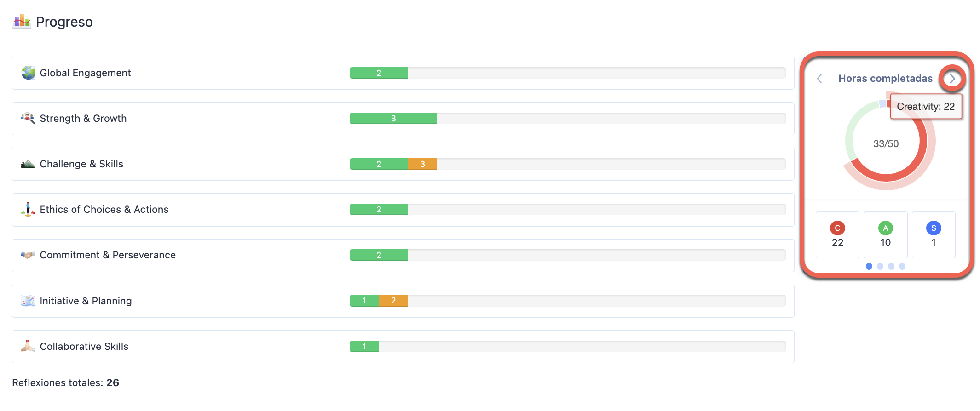980x411 pixels.
Task: Select the last carousel pagination dot
Action: tap(902, 266)
